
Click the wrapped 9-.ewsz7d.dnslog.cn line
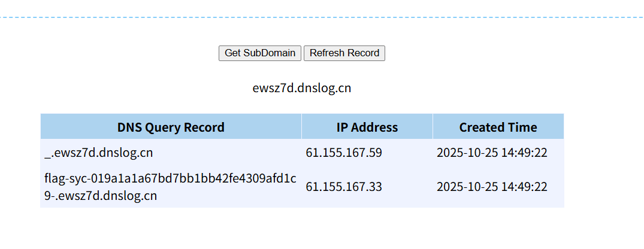(101, 196)
